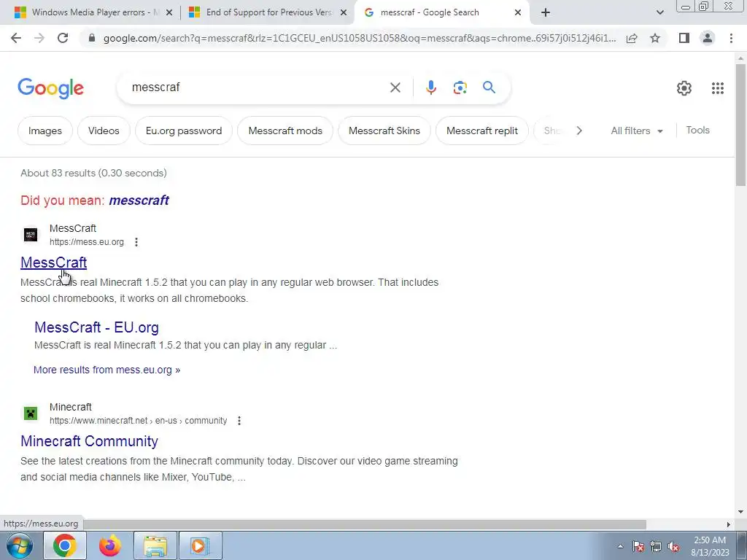Open Action Center flag icon
The width and height of the screenshot is (747, 560).
(638, 546)
